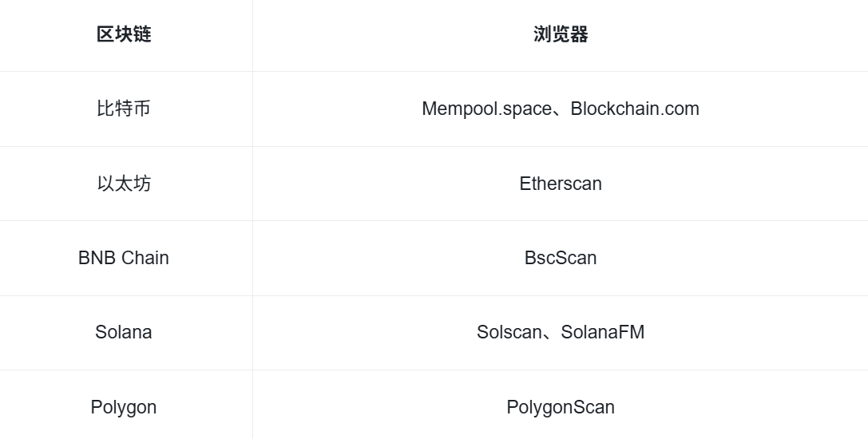868x439 pixels.
Task: Click the word Chain after BNB
Action: coord(145,258)
